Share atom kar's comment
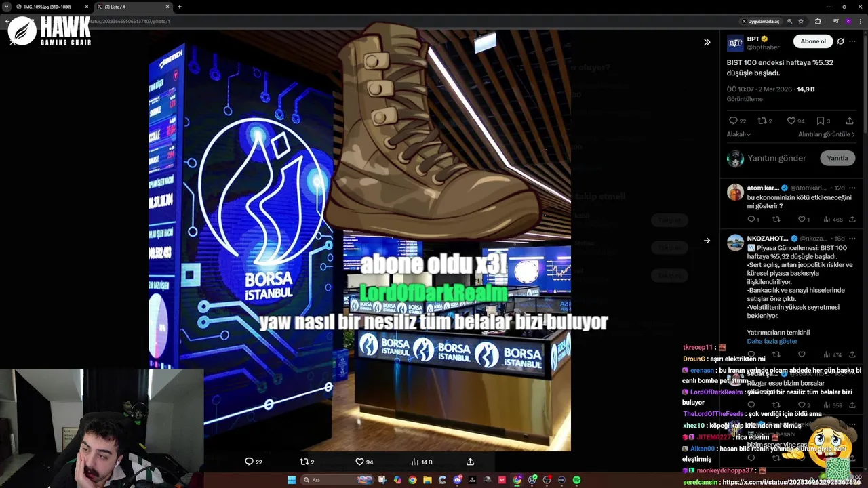Image resolution: width=868 pixels, height=488 pixels. (x=852, y=219)
